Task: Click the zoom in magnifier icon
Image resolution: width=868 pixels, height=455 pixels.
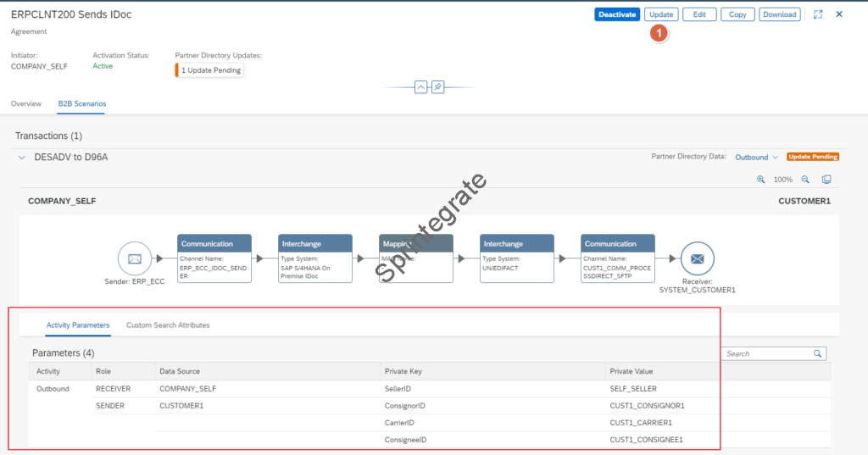Action: (760, 180)
